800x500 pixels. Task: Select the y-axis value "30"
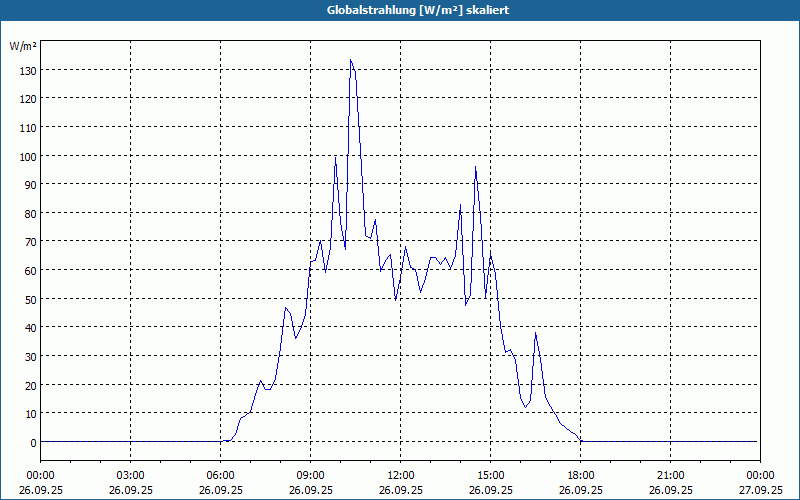click(x=30, y=357)
